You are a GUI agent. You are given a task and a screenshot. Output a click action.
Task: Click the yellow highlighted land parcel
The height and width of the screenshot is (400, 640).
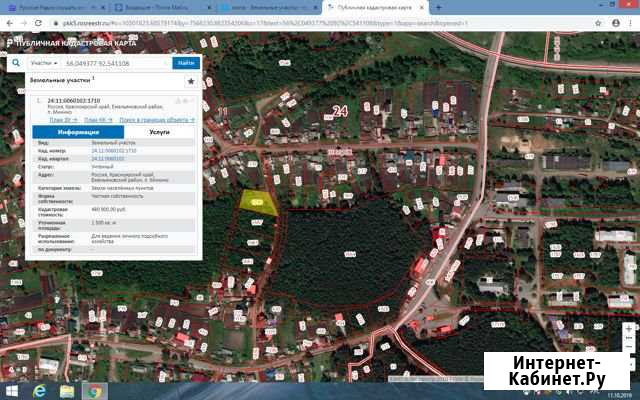point(256,200)
